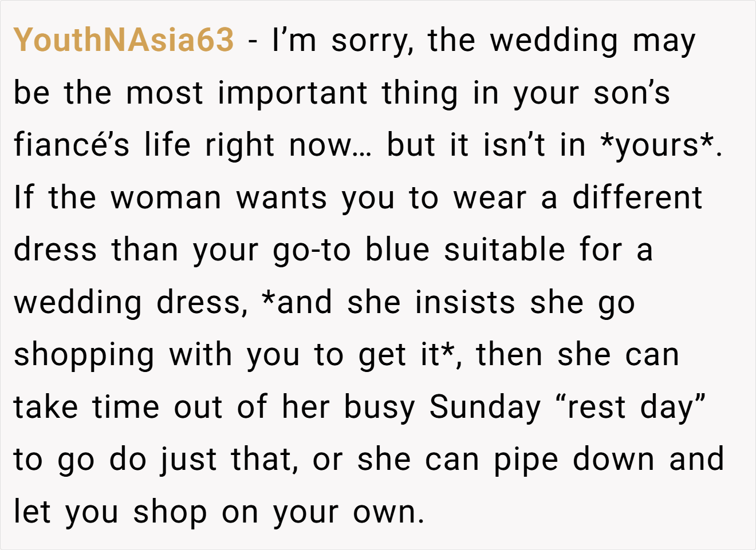Click the word "blue" in the comment
Screen dimensions: 756x550
click(x=397, y=250)
